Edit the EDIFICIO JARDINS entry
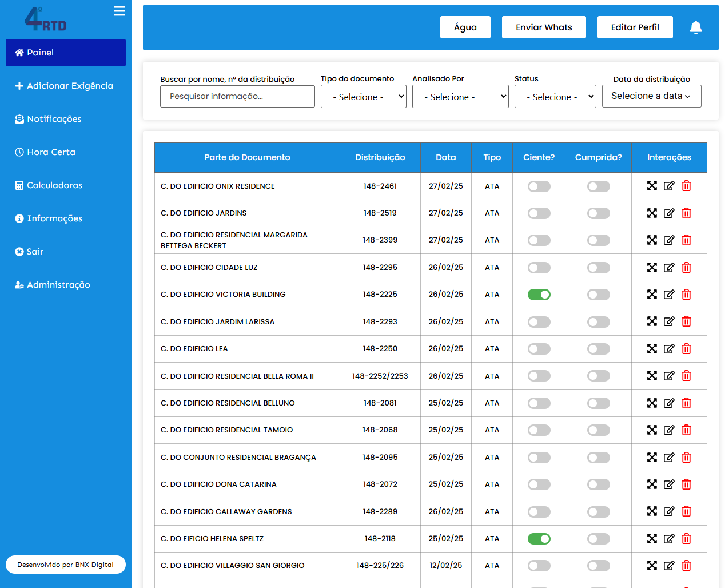 coord(668,213)
